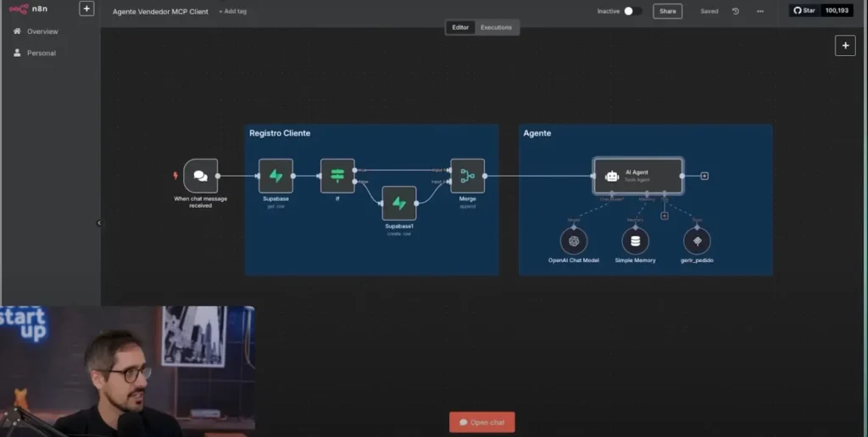Select the When chat message received node
Image resolution: width=868 pixels, height=437 pixels.
click(200, 176)
